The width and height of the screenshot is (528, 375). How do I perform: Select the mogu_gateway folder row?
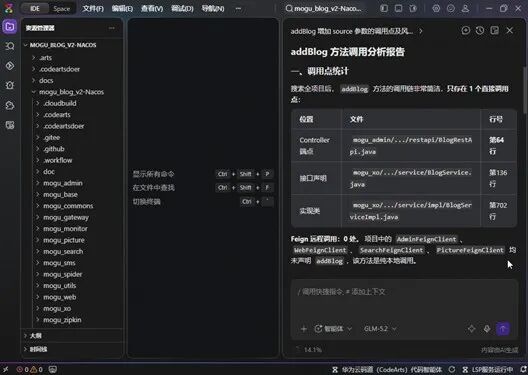click(72, 217)
